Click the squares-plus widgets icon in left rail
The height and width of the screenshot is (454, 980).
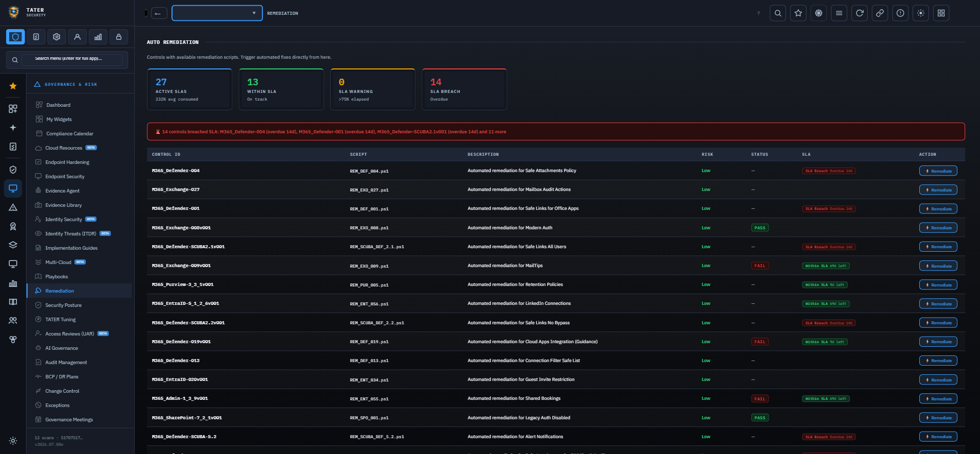(13, 109)
